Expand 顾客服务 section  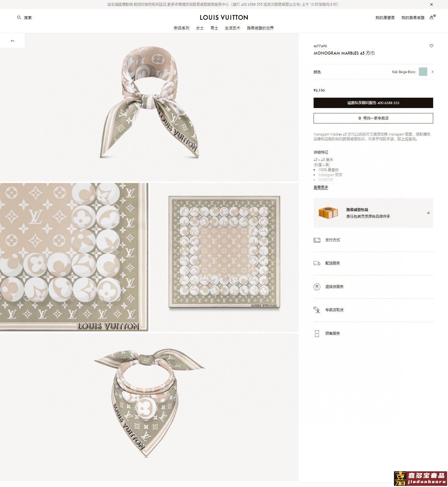point(373,333)
